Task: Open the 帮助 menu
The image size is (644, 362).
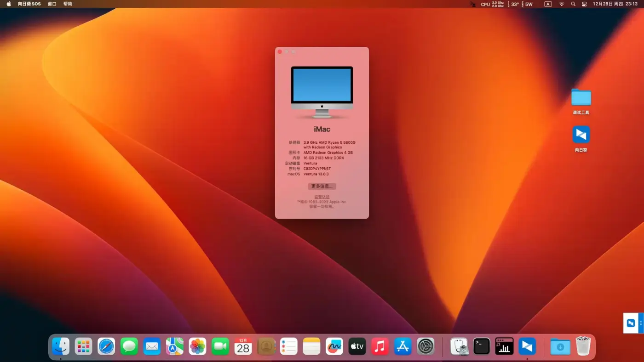Action: pos(67,4)
